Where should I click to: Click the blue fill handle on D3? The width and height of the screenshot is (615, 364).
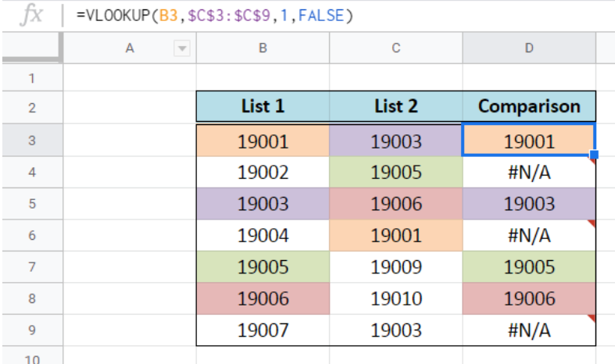594,155
